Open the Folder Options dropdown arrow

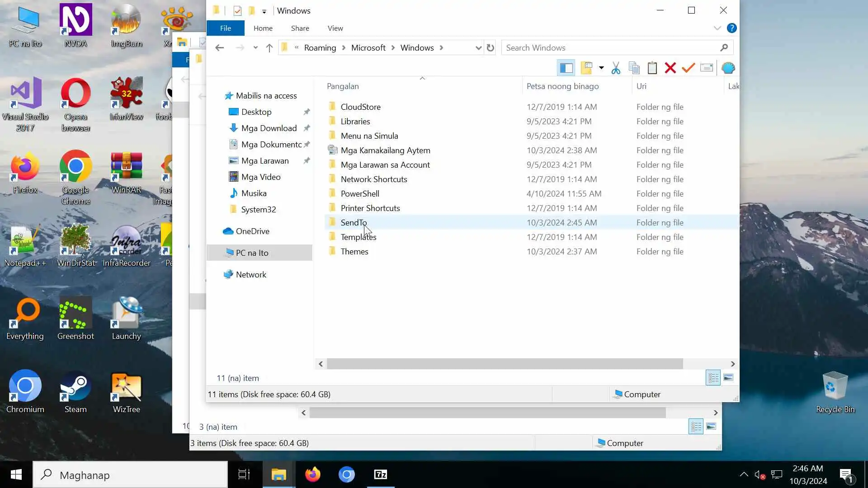[601, 68]
